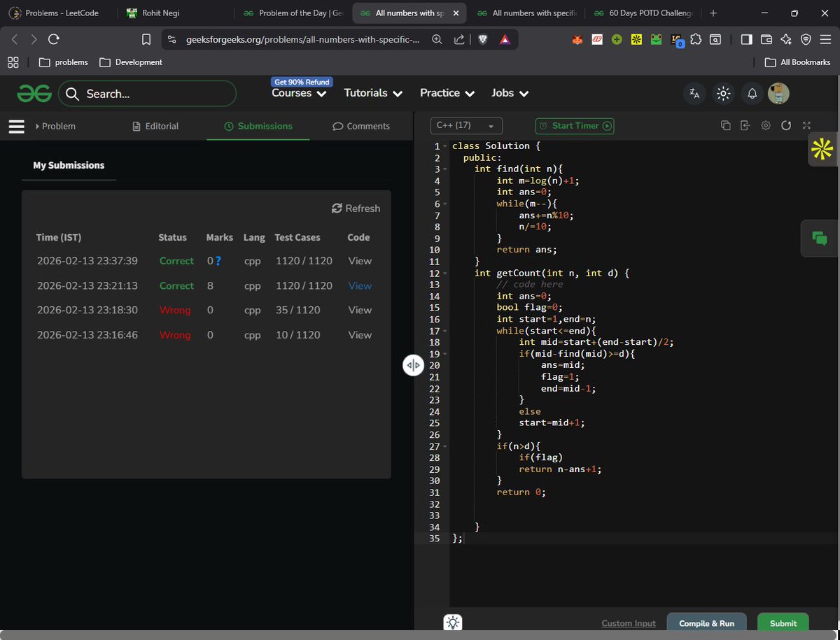The width and height of the screenshot is (840, 640).
Task: Switch to the Comments tab
Action: (361, 126)
